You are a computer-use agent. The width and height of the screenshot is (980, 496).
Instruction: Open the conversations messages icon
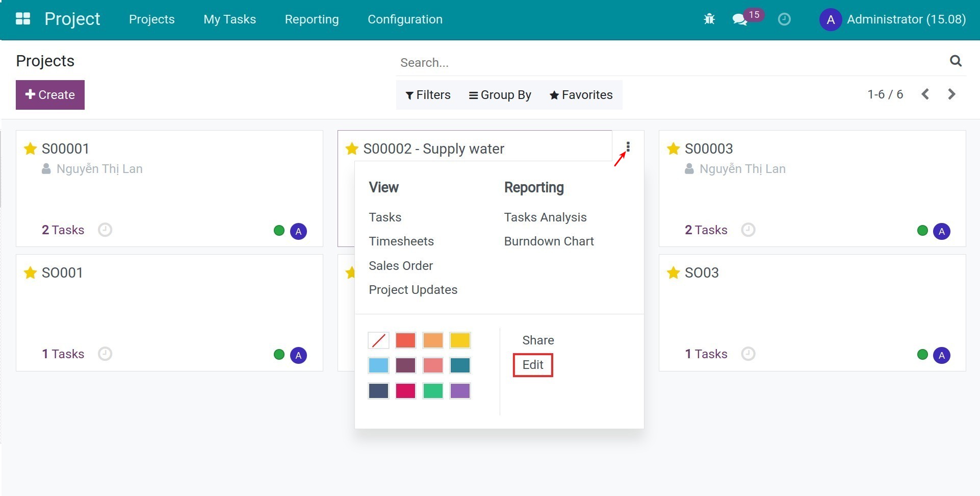[x=739, y=19]
